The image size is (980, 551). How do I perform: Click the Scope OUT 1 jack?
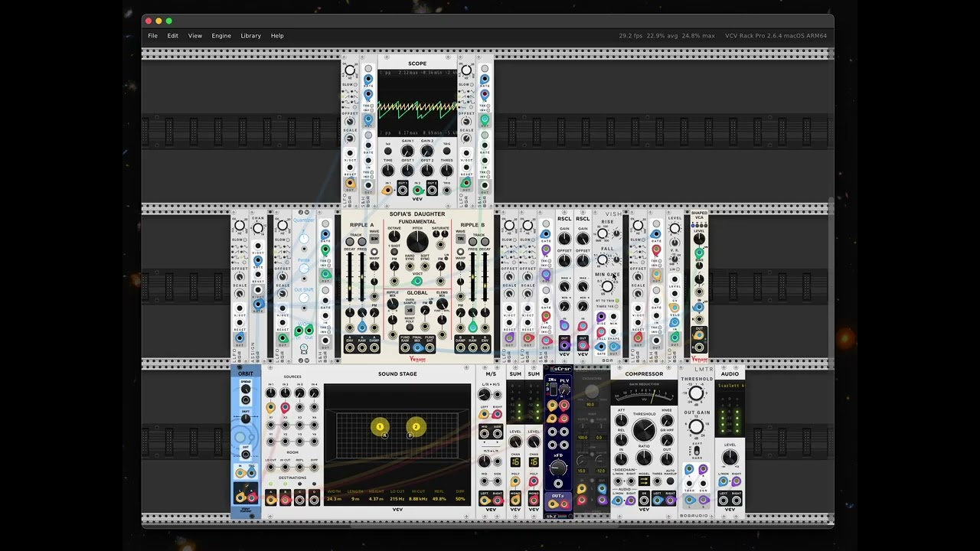[403, 190]
